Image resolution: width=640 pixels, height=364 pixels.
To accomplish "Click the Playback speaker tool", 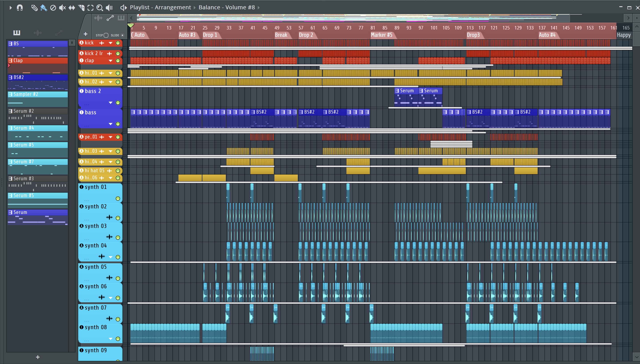I will [x=109, y=8].
